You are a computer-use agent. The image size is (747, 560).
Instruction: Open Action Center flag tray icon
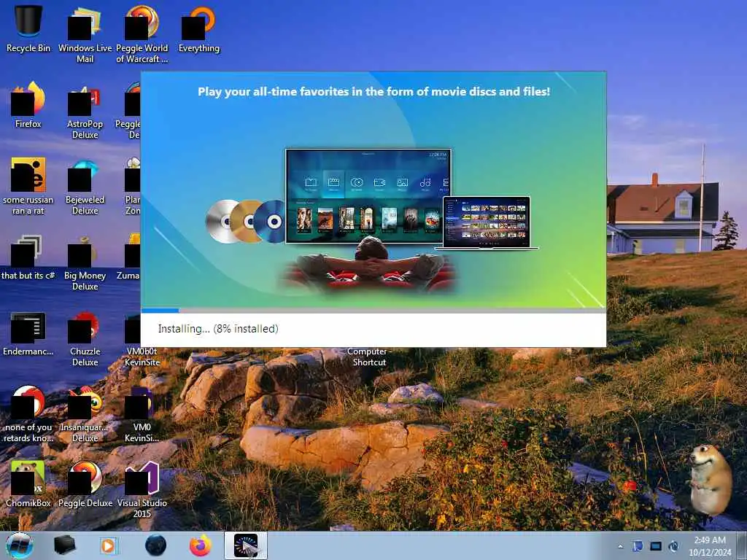point(638,545)
